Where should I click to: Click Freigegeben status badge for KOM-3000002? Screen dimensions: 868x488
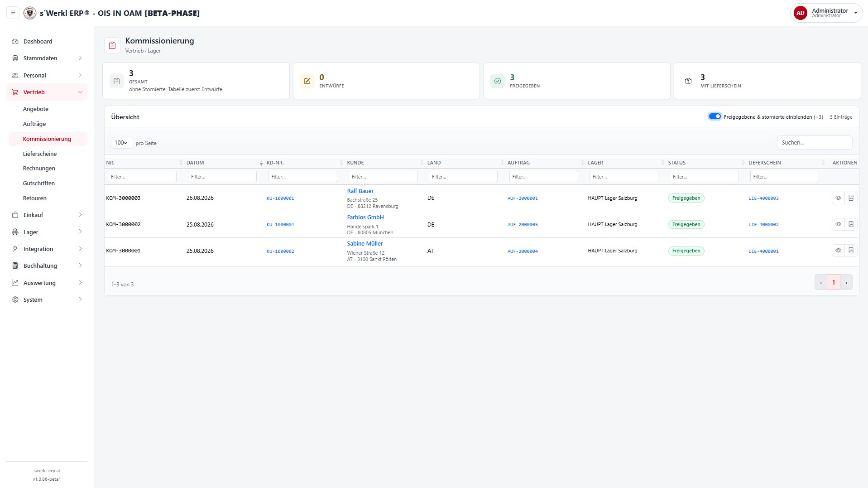(686, 224)
